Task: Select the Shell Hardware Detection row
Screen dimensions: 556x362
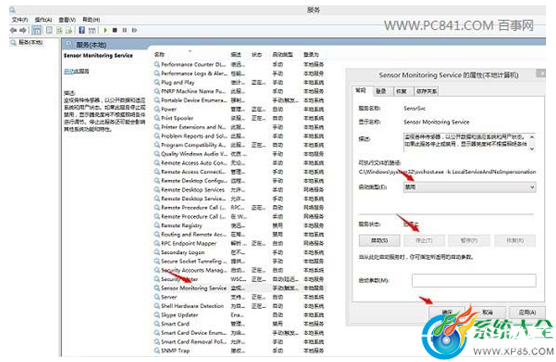Action: click(239, 306)
